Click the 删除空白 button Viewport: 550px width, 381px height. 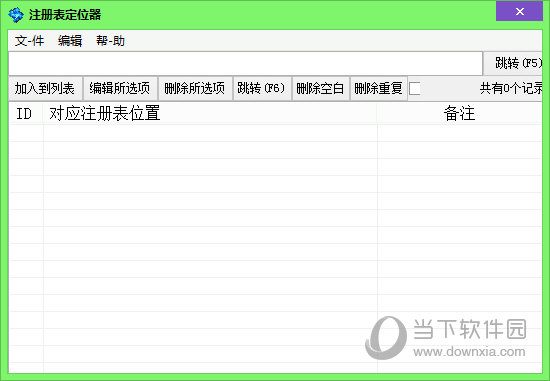coord(320,88)
